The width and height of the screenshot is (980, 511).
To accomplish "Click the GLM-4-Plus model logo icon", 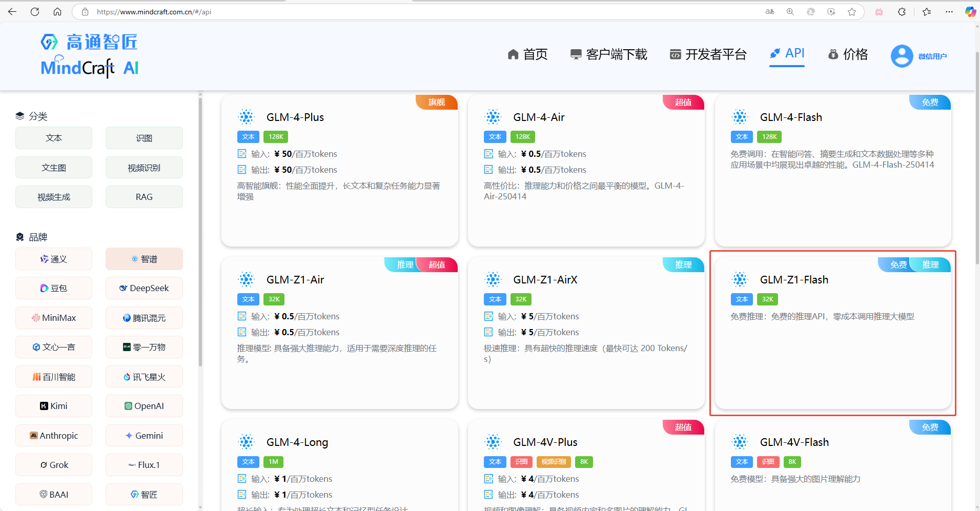I will click(x=247, y=117).
